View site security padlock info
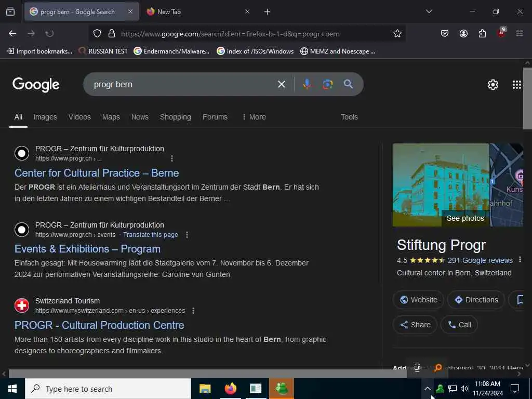This screenshot has width=532, height=399. tap(112, 34)
